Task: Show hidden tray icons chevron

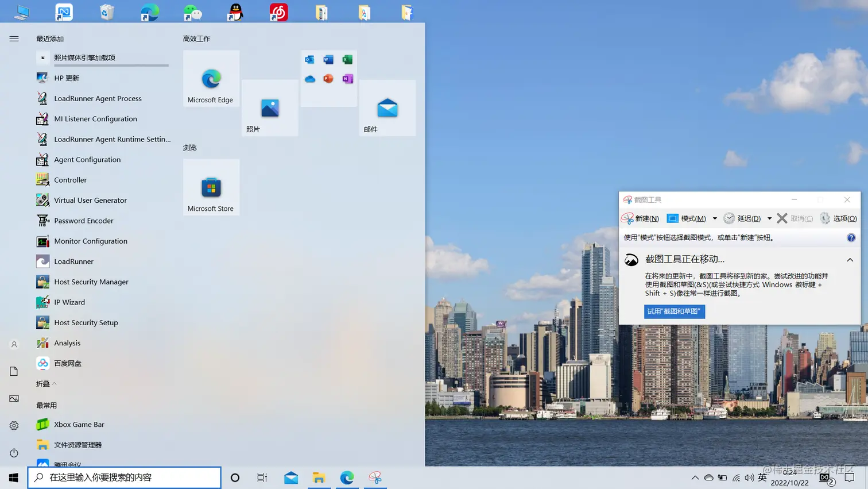Action: click(695, 478)
